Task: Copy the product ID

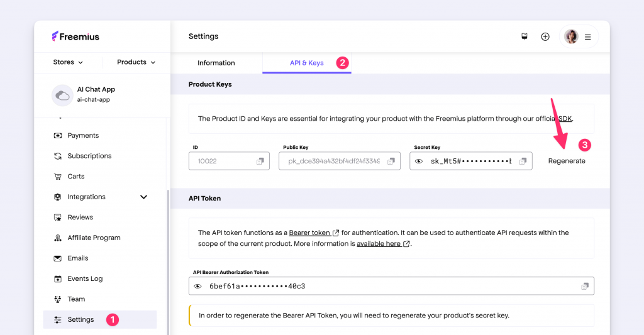Action: click(260, 162)
